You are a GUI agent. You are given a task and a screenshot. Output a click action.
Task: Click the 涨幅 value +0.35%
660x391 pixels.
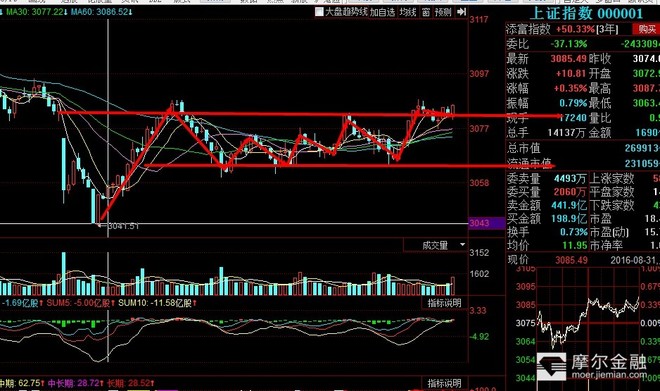570,88
